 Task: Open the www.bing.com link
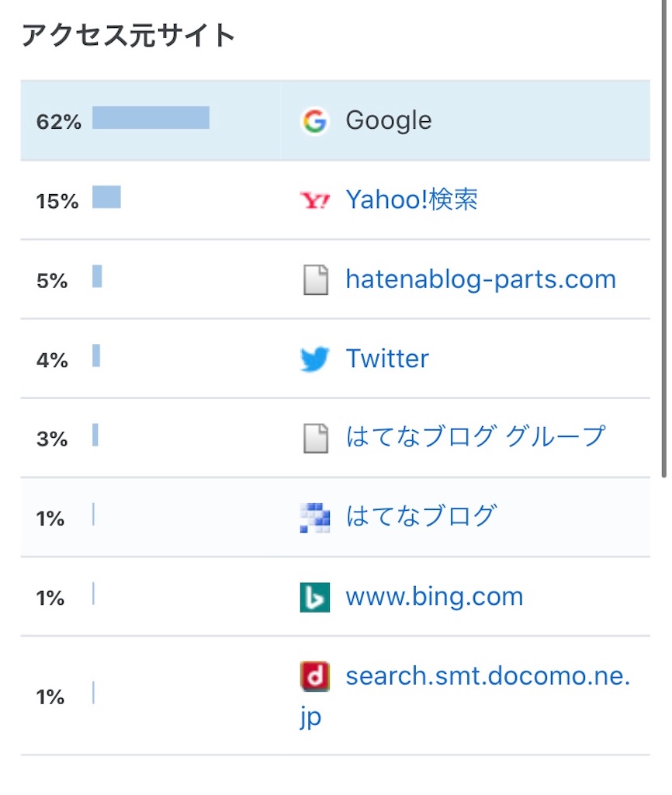pyautogui.click(x=435, y=597)
